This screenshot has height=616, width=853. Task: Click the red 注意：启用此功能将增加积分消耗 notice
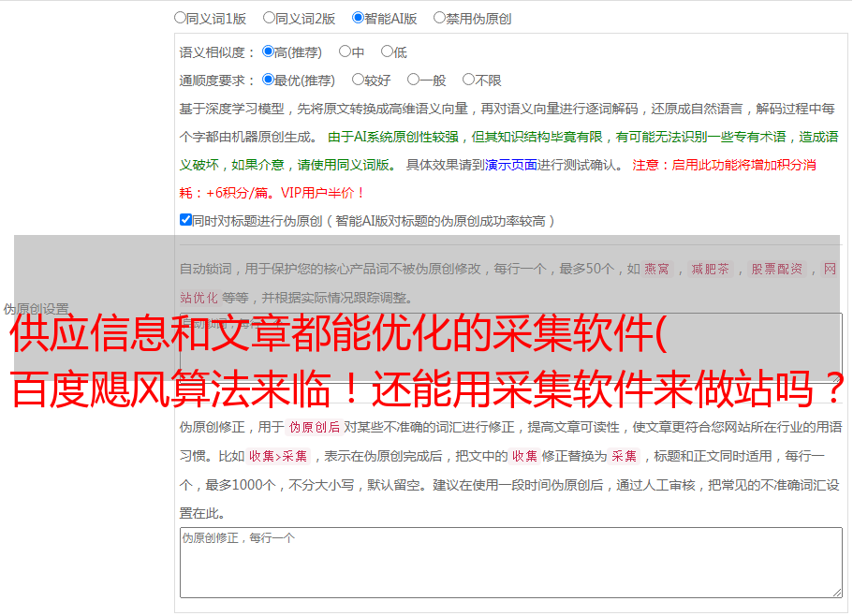point(497,179)
